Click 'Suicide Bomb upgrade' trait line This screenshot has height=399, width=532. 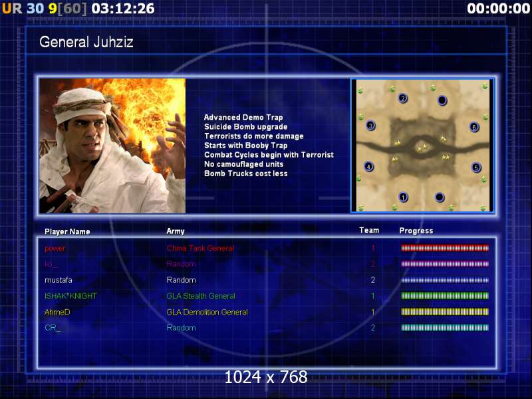(245, 126)
